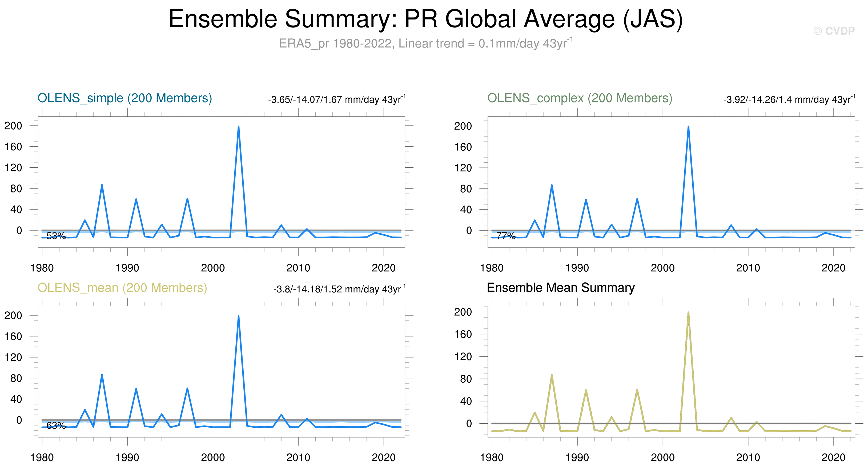Click the 200 y-axis label of Ensemble Mean Summary
This screenshot has width=868, height=470.
tap(463, 312)
